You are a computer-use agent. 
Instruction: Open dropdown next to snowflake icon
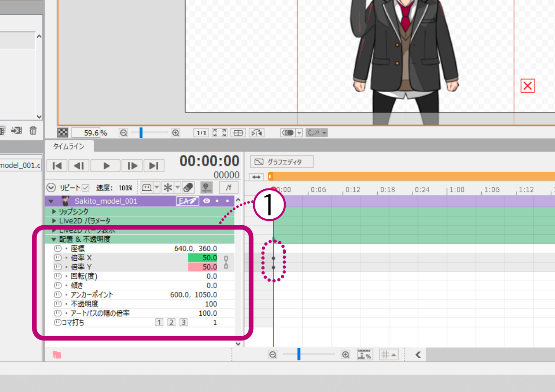pyautogui.click(x=177, y=188)
